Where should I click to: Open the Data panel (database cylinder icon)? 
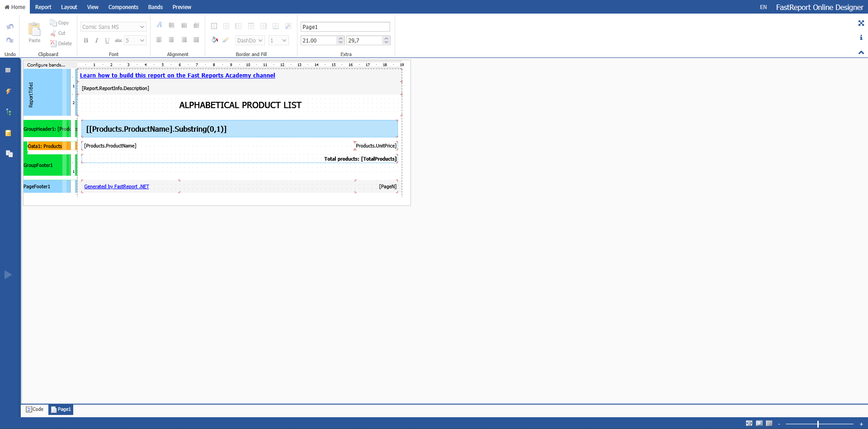click(8, 133)
